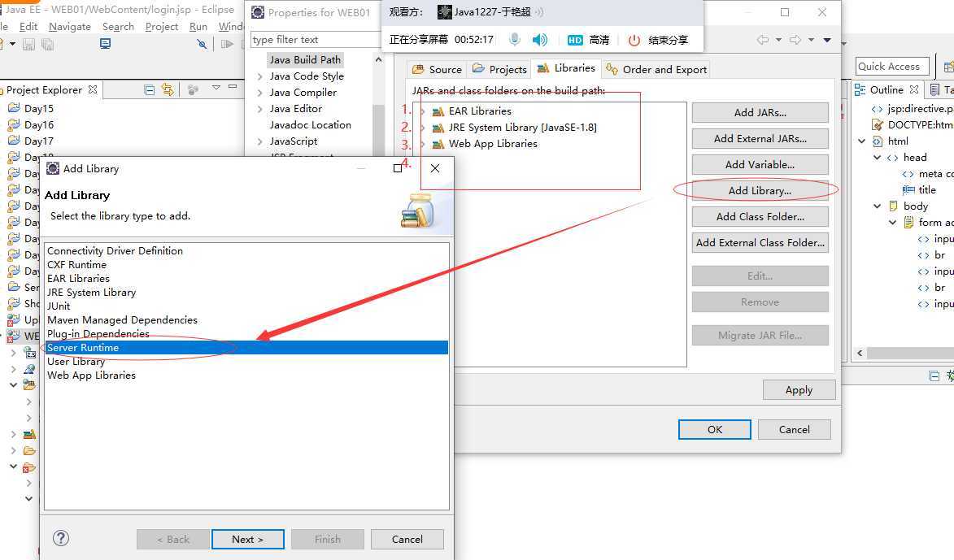Screen dimensions: 954x560
Task: Expand Java Code Style property node
Action: click(260, 76)
